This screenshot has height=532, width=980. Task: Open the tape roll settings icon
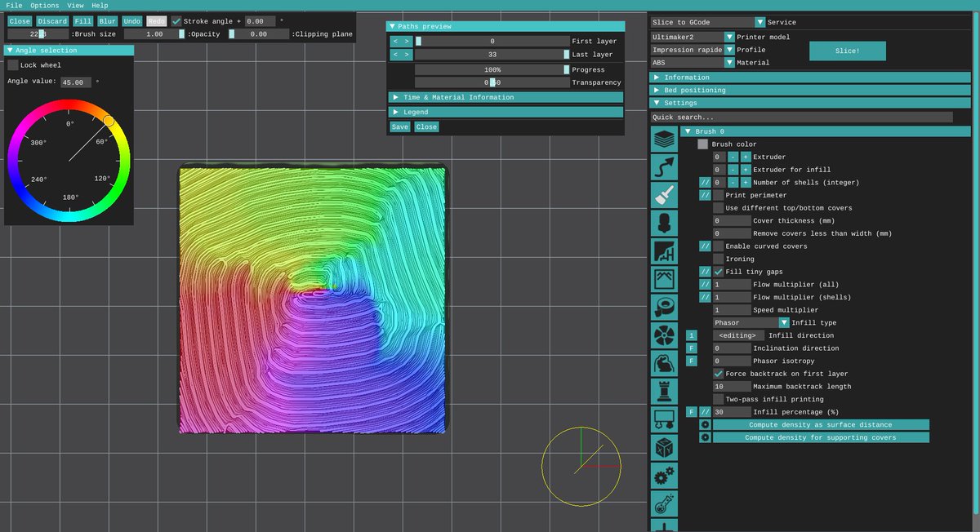click(664, 307)
